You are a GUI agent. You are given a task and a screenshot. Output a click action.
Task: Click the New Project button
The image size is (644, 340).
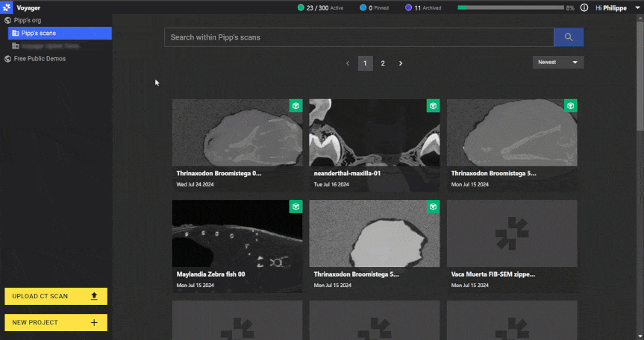pos(56,322)
